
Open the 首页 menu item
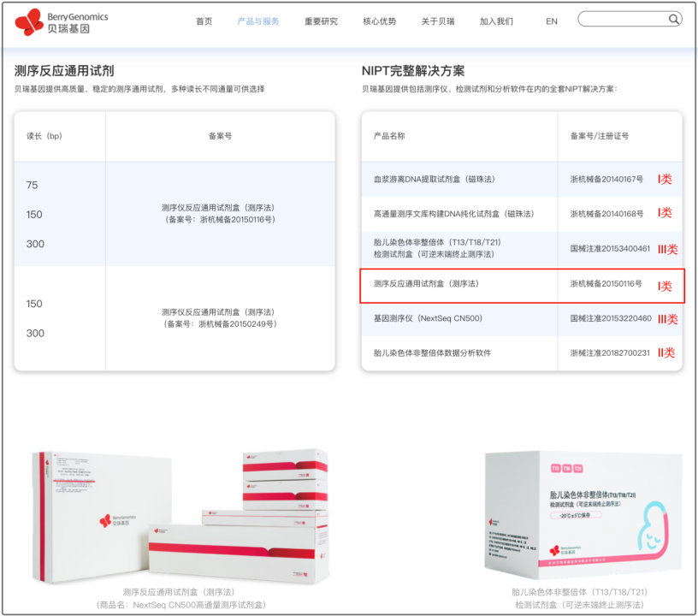pyautogui.click(x=204, y=21)
